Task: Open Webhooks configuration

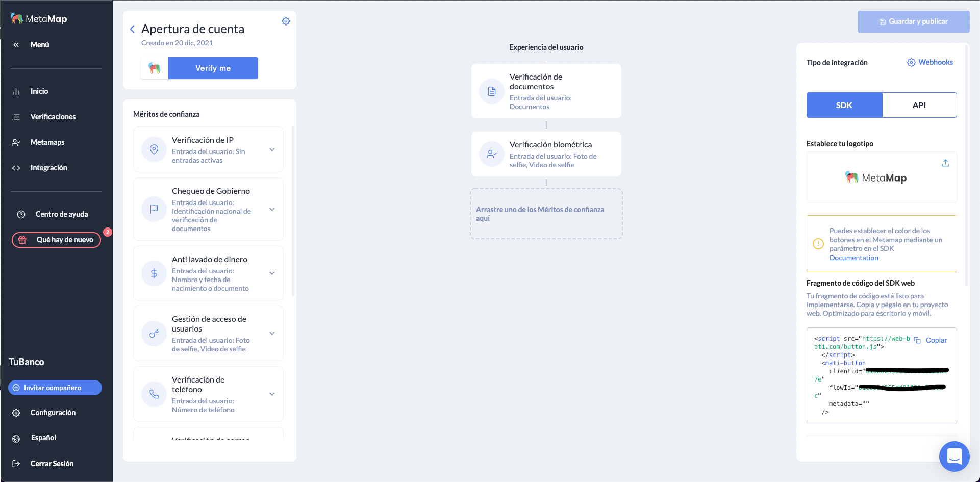Action: point(929,62)
